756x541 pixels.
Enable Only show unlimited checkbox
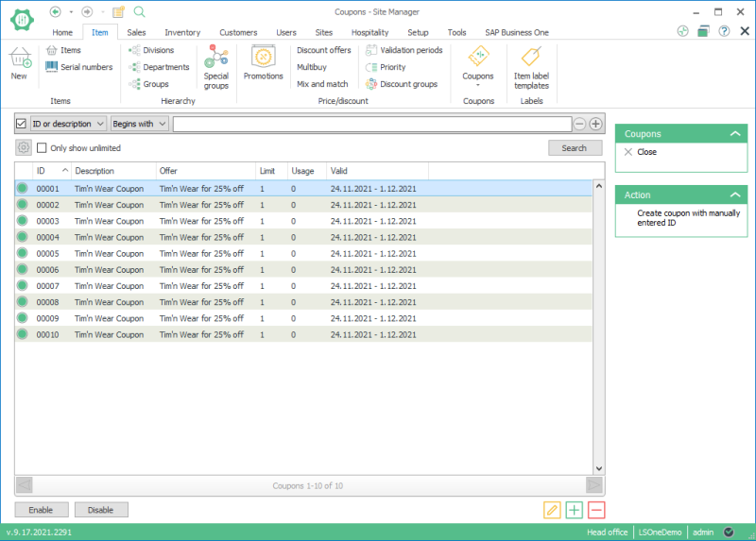point(42,148)
